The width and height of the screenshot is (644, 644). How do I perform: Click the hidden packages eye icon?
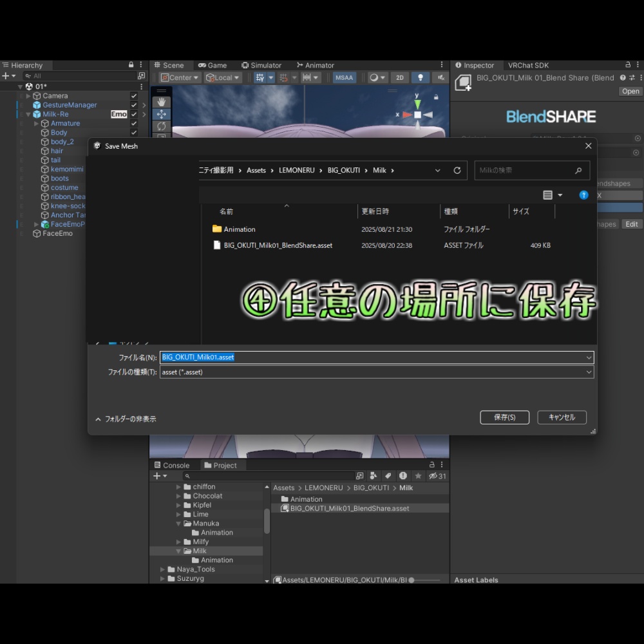pyautogui.click(x=437, y=476)
